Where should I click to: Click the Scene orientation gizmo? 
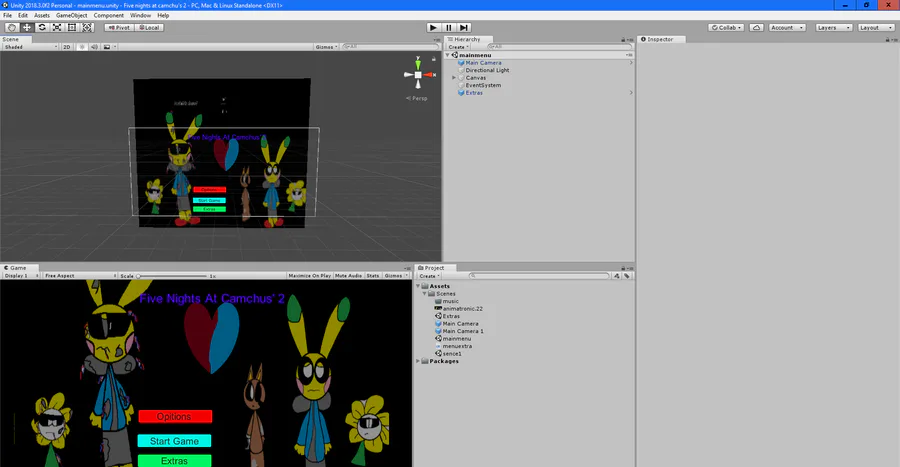coord(418,75)
